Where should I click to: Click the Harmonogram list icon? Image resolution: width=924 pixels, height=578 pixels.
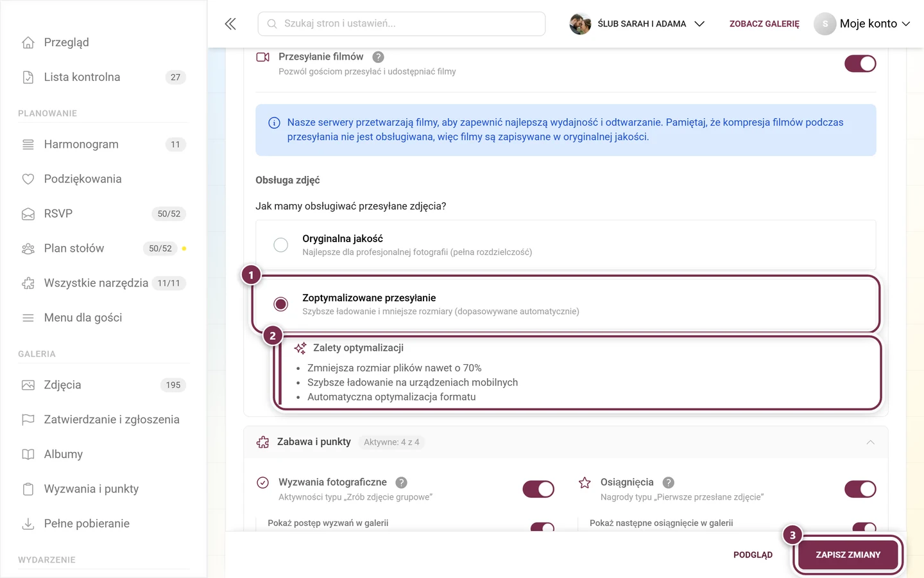click(x=28, y=144)
